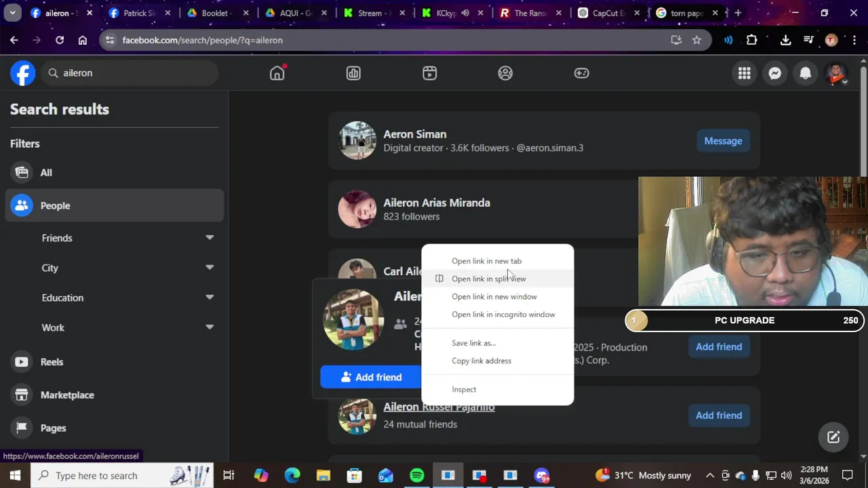This screenshot has height=488, width=868.
Task: Open the Windows Start button
Action: [15, 475]
